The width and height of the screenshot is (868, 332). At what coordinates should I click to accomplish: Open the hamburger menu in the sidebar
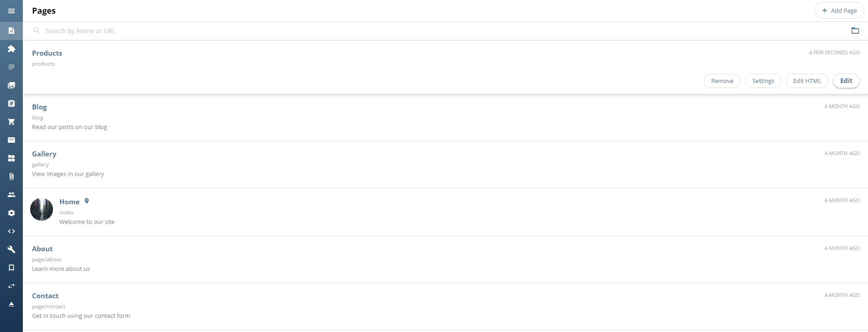[11, 11]
